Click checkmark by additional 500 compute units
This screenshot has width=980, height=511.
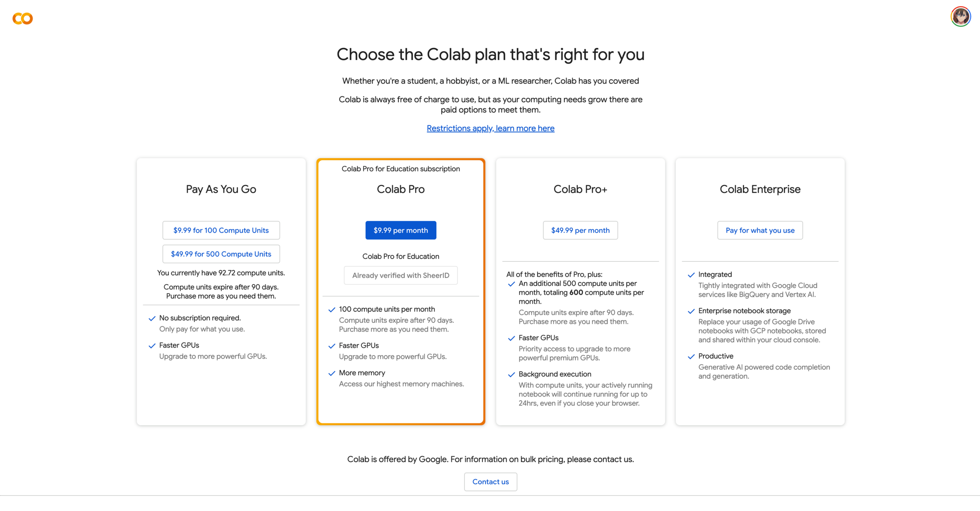(x=511, y=284)
